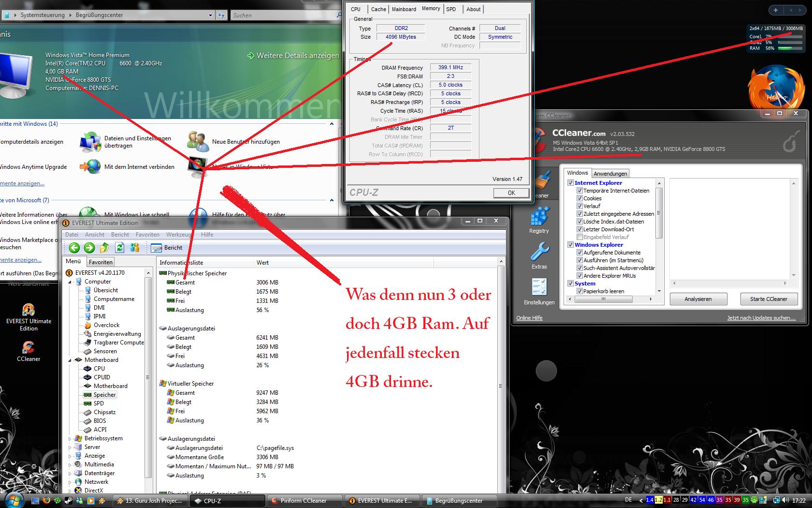Click EVEREST toolbar up-level icon
The width and height of the screenshot is (812, 508).
104,248
